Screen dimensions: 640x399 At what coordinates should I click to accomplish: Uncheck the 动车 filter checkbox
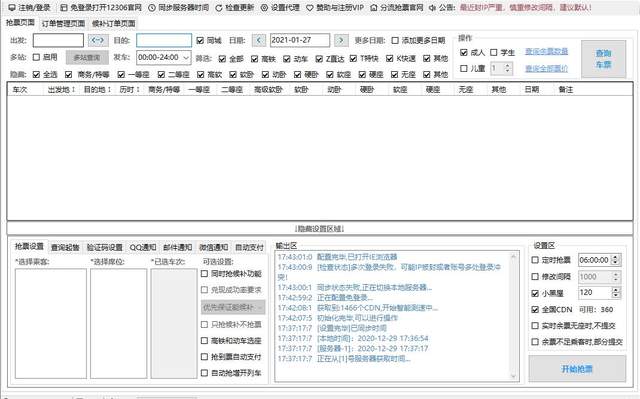point(287,59)
